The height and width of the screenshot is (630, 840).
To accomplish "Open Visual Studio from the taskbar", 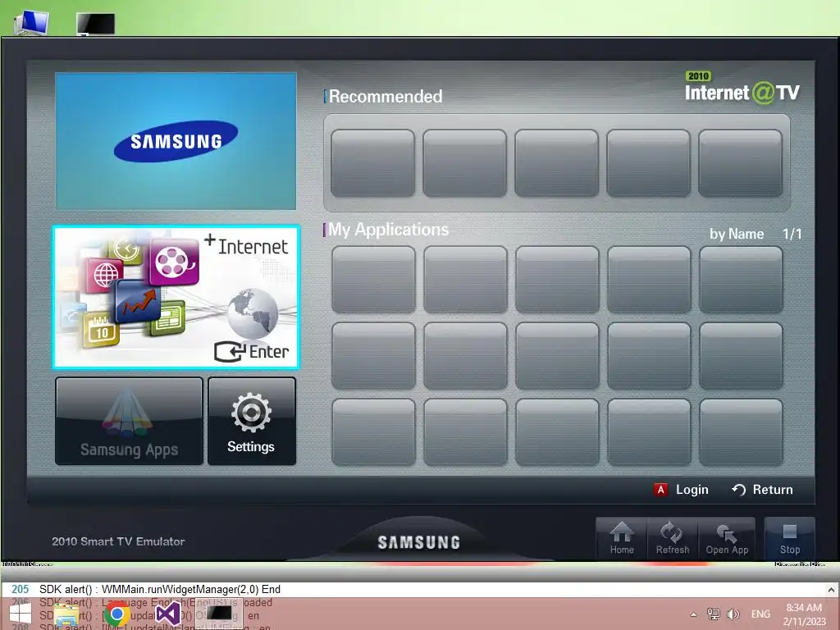I will click(x=167, y=614).
